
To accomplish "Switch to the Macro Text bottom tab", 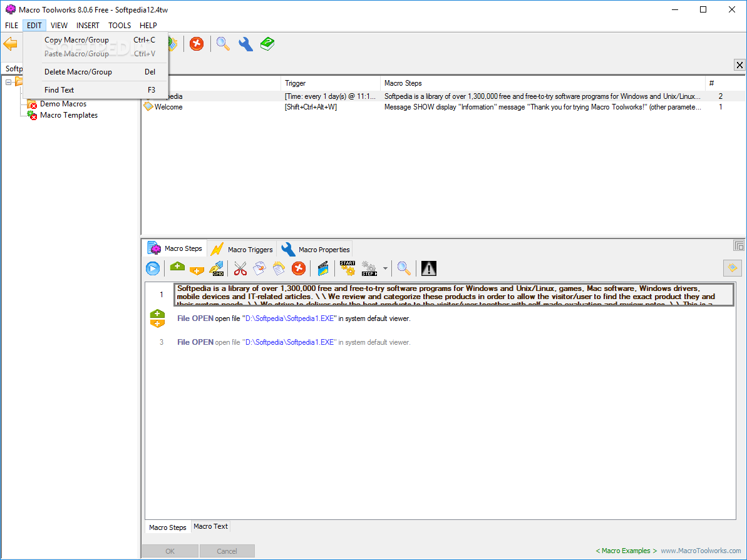I will (x=210, y=526).
